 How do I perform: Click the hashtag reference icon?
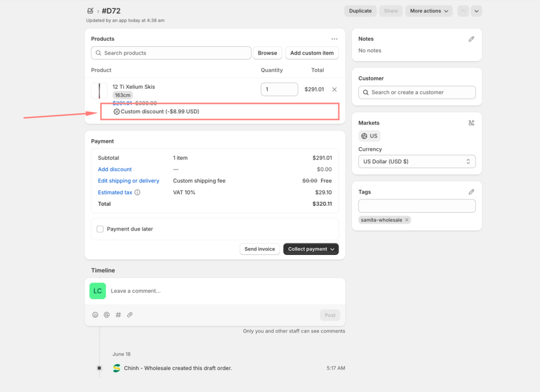[118, 315]
